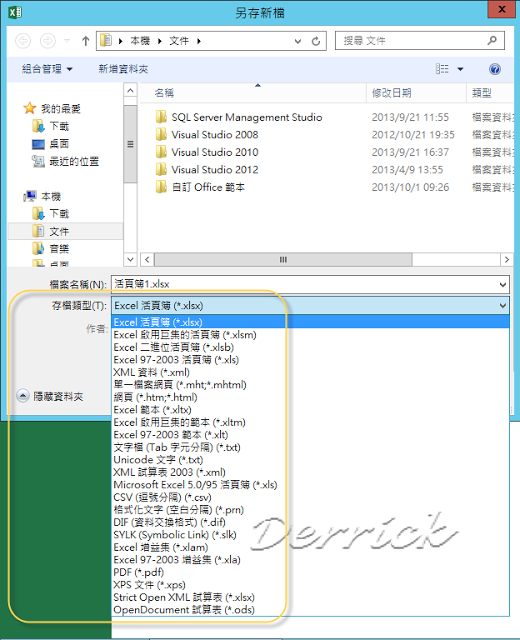This screenshot has width=520, height=640.
Task: Choose Excel 啟用巨集的活頁簿 (*.xlsm)
Action: [311, 335]
